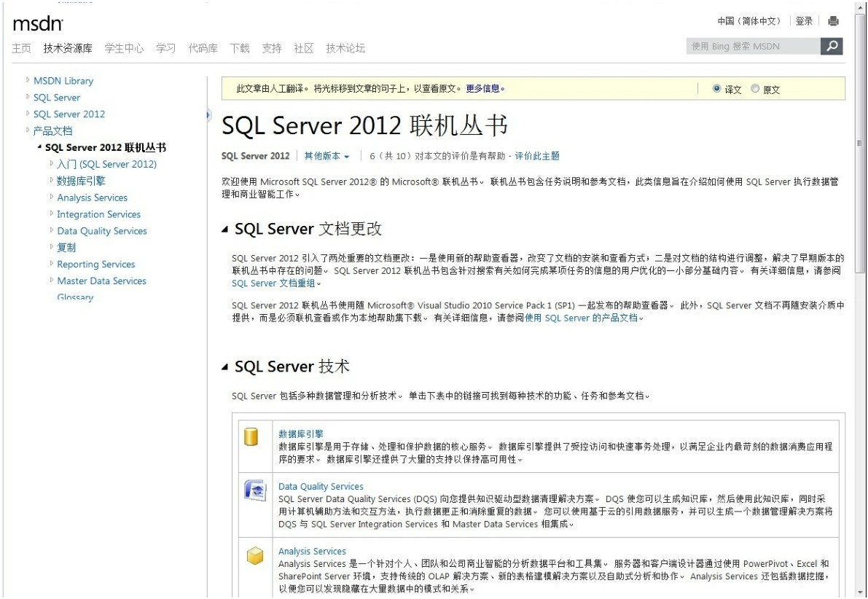Click the msdn logo
This screenshot has width=868, height=599.
pyautogui.click(x=38, y=24)
